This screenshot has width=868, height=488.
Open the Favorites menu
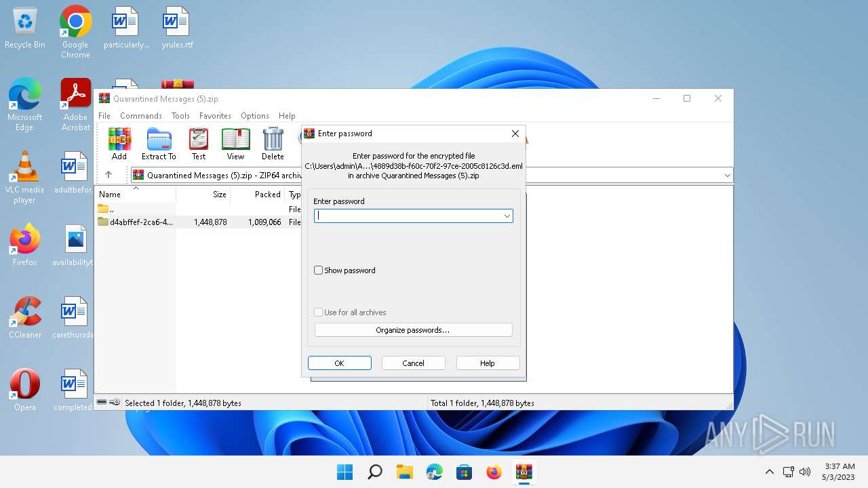(x=215, y=116)
